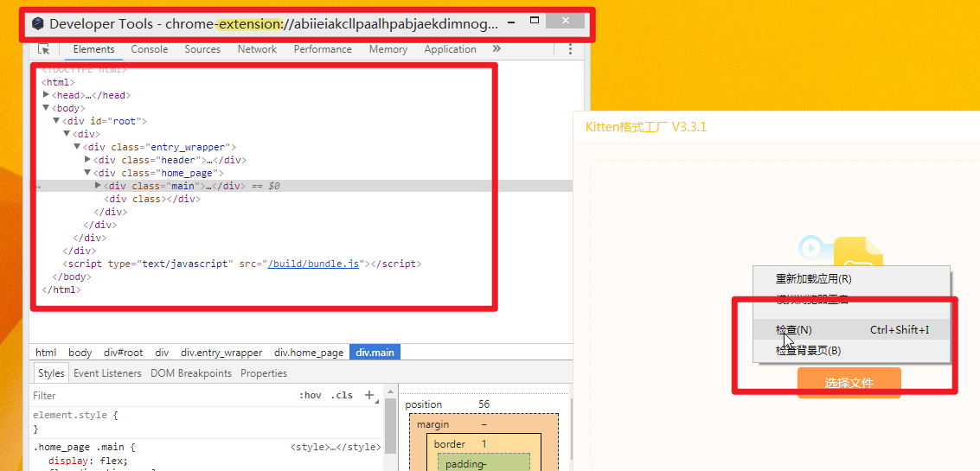Activate the inspect element picker icon
The height and width of the screenshot is (471, 980).
coord(44,49)
